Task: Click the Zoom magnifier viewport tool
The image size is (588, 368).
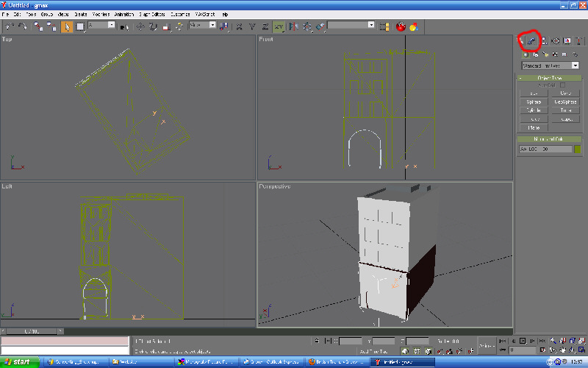Action: 553,341
